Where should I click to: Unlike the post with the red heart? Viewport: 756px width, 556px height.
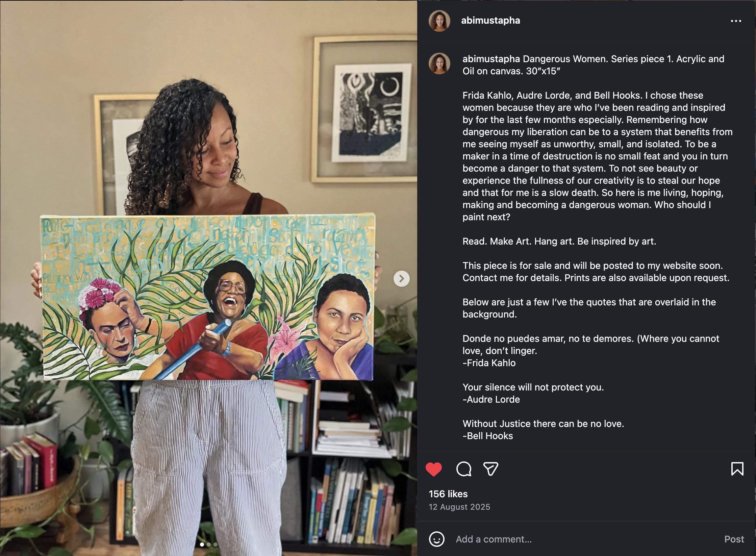pos(434,469)
